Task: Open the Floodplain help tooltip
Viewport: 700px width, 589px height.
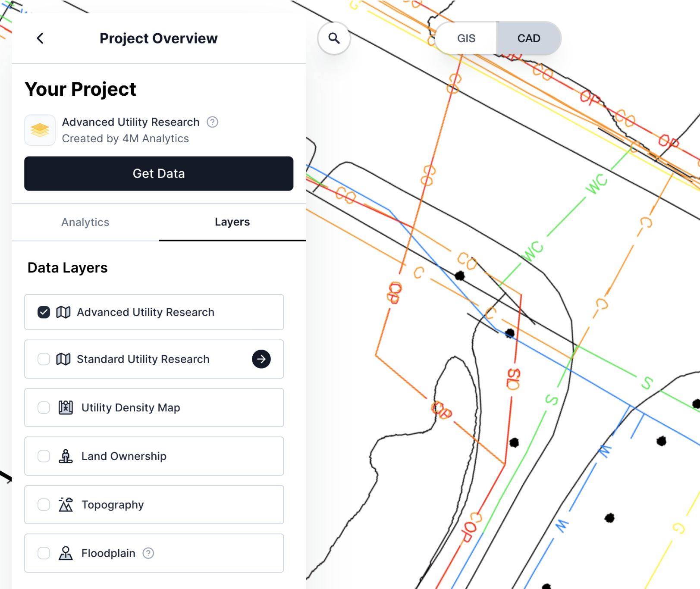Action: click(149, 553)
